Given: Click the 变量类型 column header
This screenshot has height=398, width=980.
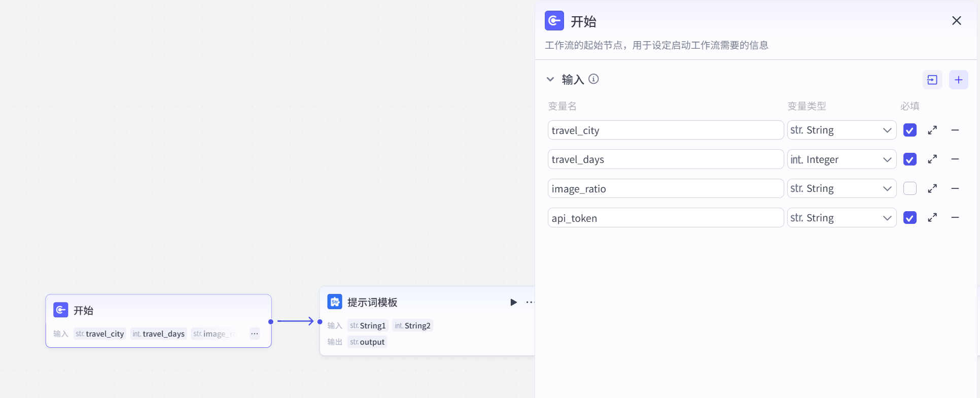Looking at the screenshot, I should pyautogui.click(x=807, y=106).
